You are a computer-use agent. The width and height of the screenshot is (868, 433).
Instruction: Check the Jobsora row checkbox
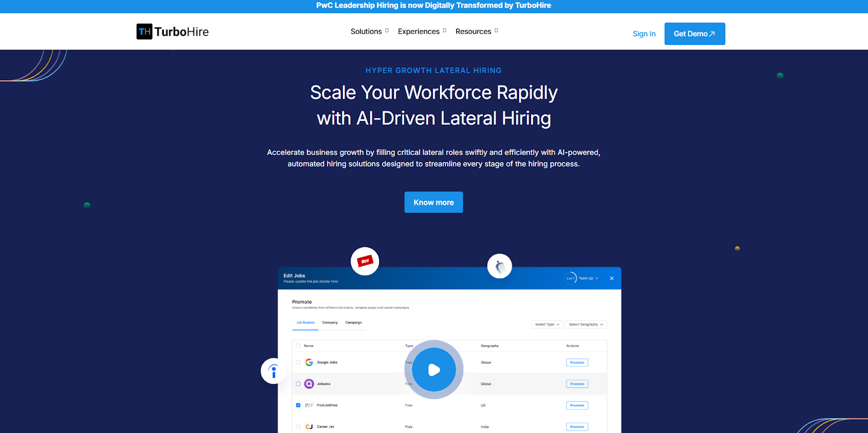pos(298,384)
